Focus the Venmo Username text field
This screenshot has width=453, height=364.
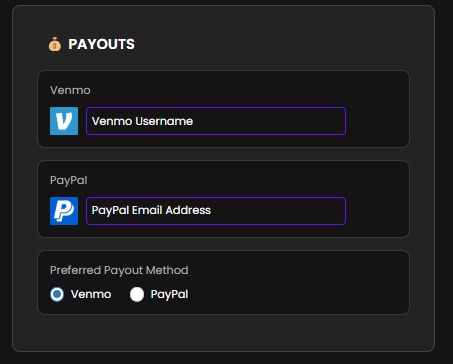(216, 121)
